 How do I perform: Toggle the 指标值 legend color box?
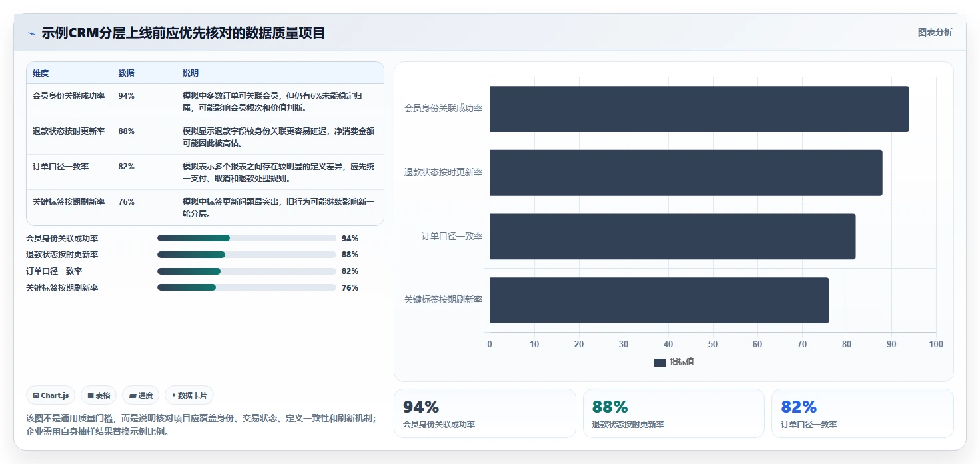click(x=660, y=362)
